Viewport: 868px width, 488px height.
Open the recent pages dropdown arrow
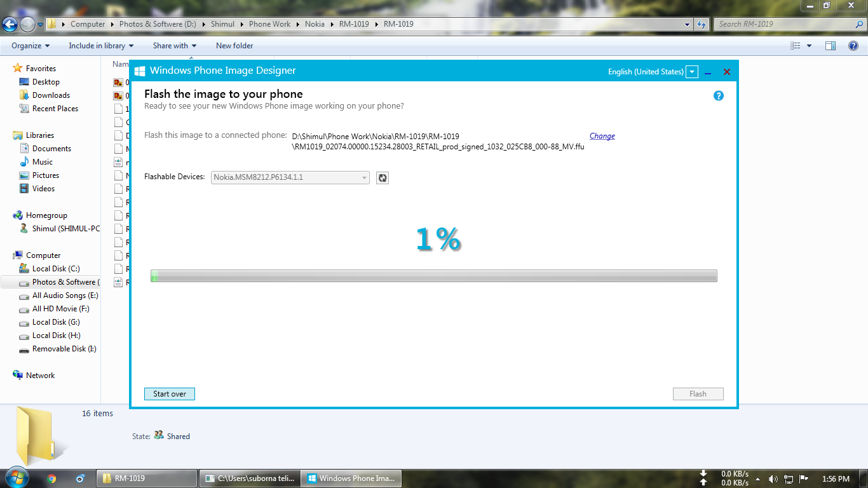(41, 25)
